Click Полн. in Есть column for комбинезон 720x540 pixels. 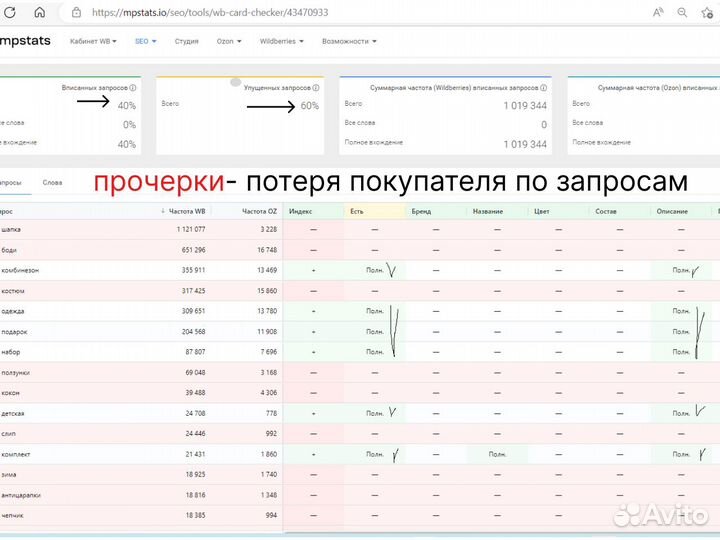pyautogui.click(x=375, y=270)
